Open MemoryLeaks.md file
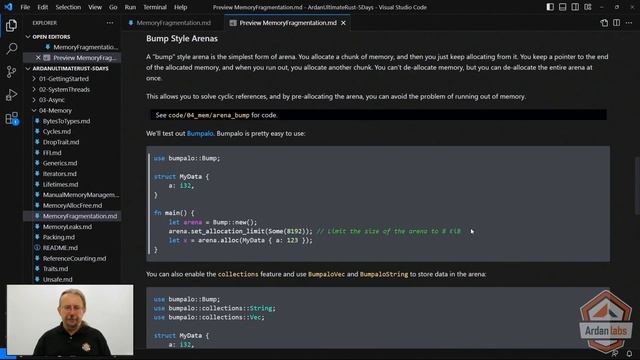Viewport: 640px width, 360px height. (x=67, y=227)
